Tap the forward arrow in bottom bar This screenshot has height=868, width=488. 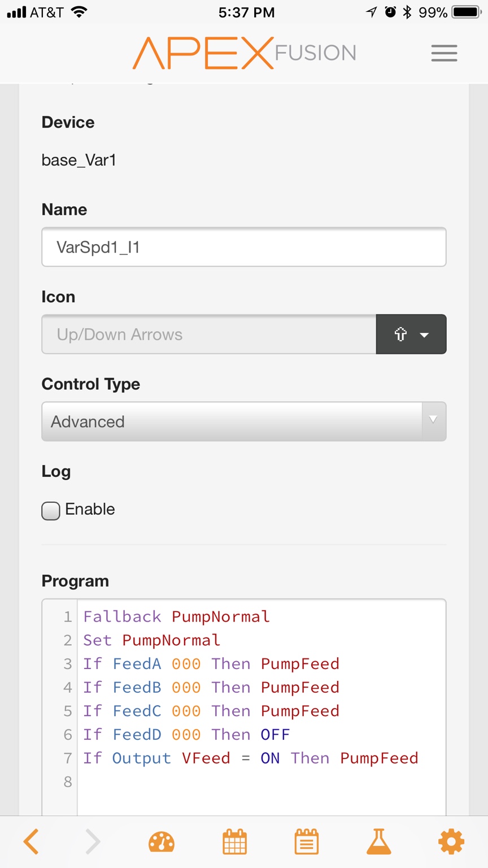tap(93, 842)
